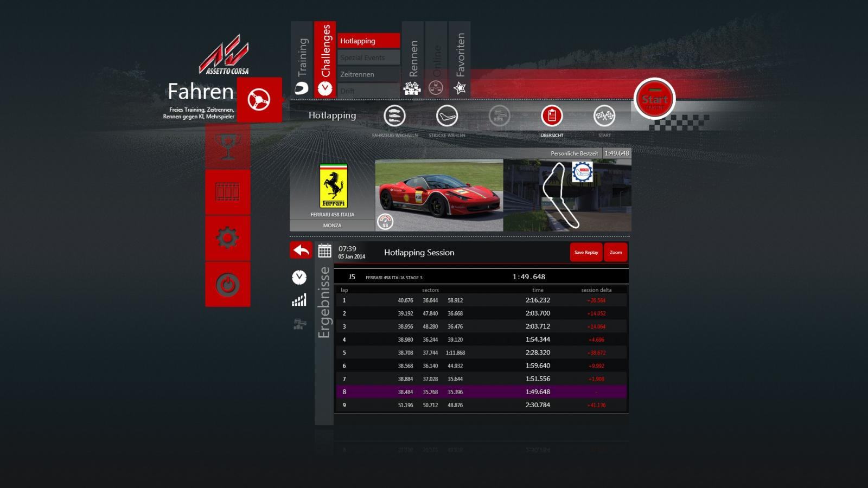Image resolution: width=868 pixels, height=488 pixels.
Task: Open the Ferrari 458 car thumbnail
Action: click(439, 195)
